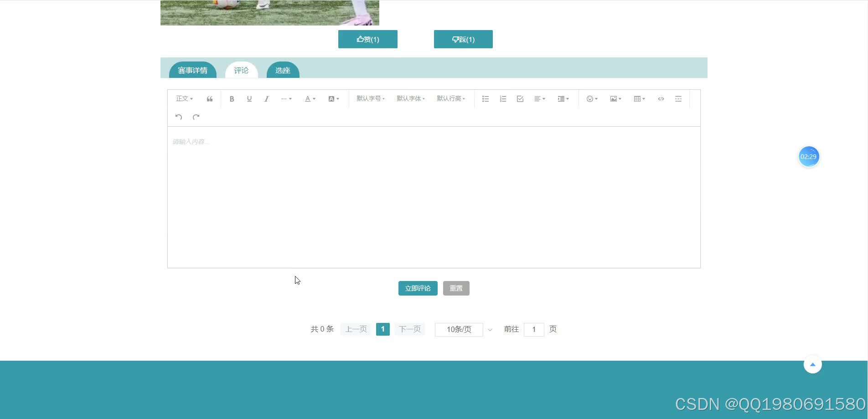The height and width of the screenshot is (419, 868).
Task: Open the emoji picker
Action: 592,99
